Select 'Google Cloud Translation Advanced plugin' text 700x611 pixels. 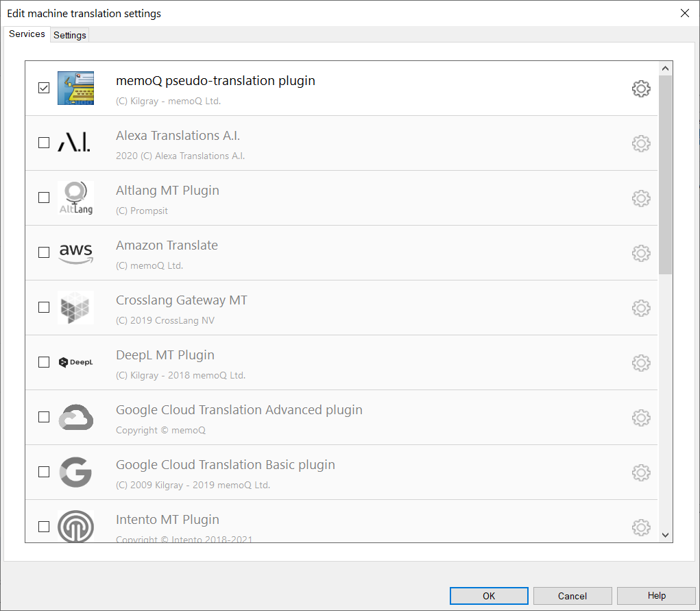[239, 410]
